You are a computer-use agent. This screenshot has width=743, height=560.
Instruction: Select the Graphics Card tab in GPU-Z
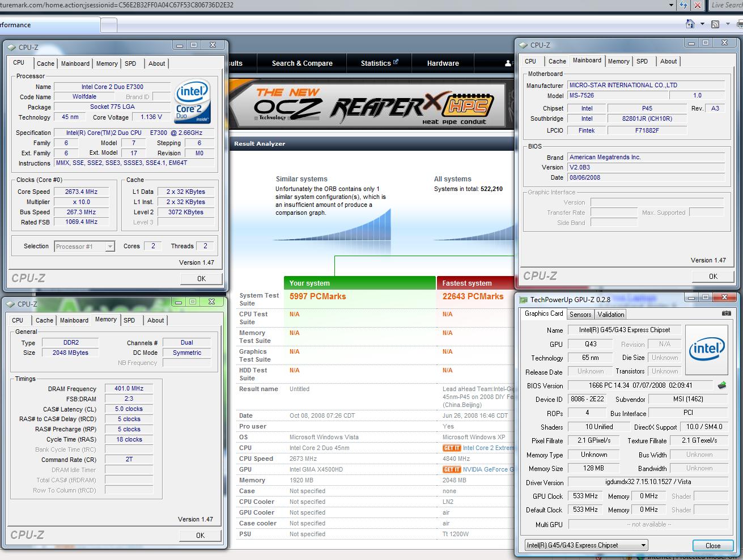click(x=544, y=313)
